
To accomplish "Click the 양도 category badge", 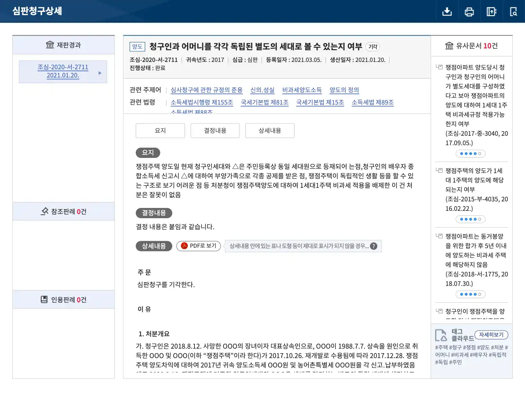I will click(x=137, y=47).
